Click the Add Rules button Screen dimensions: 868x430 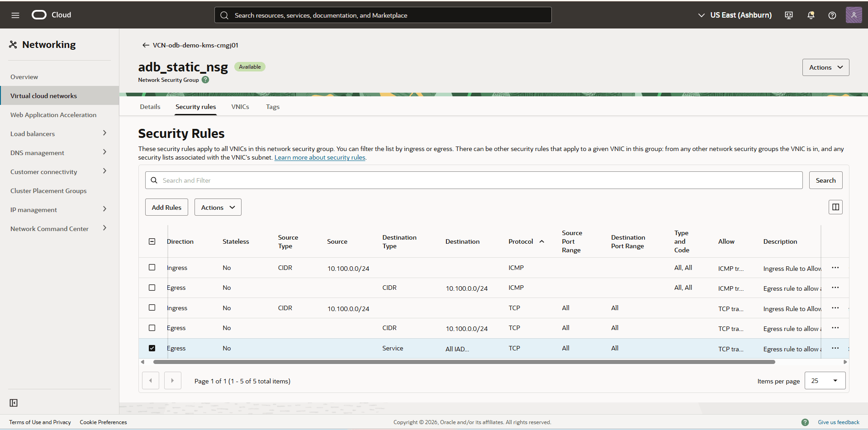(x=166, y=207)
